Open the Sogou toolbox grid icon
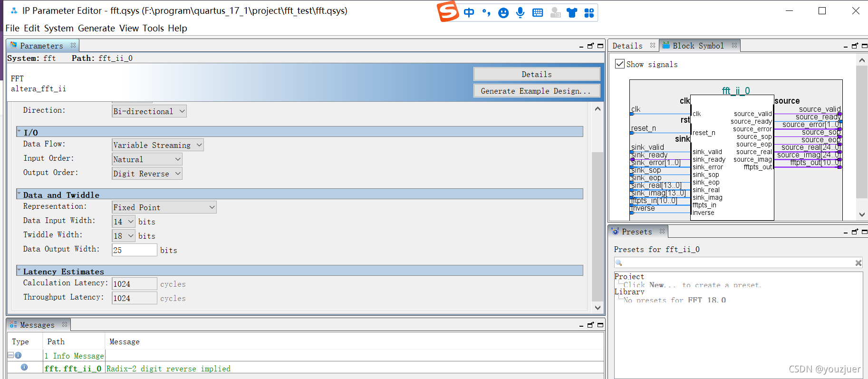This screenshot has width=868, height=379. pyautogui.click(x=589, y=13)
